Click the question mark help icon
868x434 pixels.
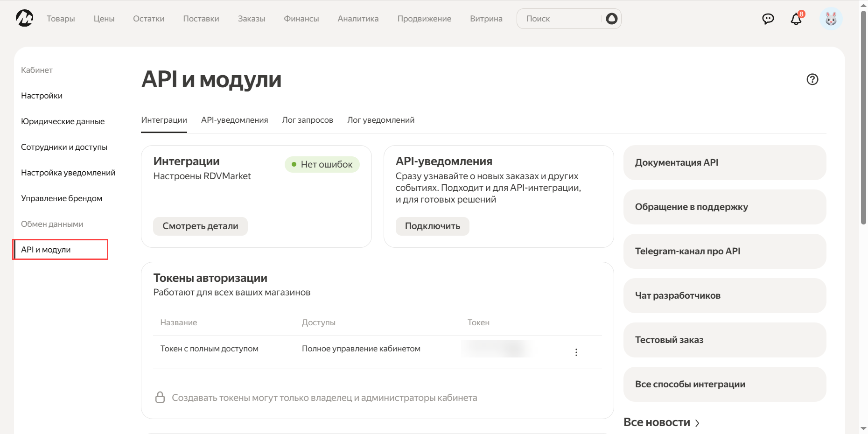812,79
